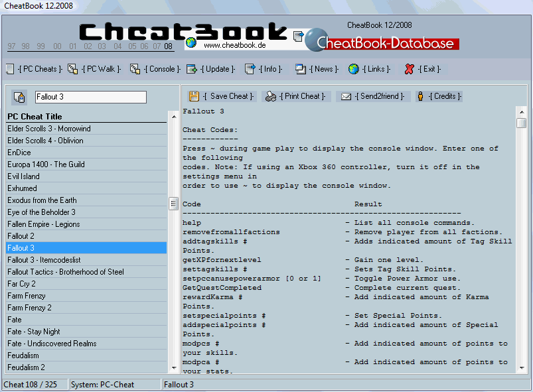Select Fallout 3 - Itemcodeslist
533x392 pixels.
click(x=87, y=260)
